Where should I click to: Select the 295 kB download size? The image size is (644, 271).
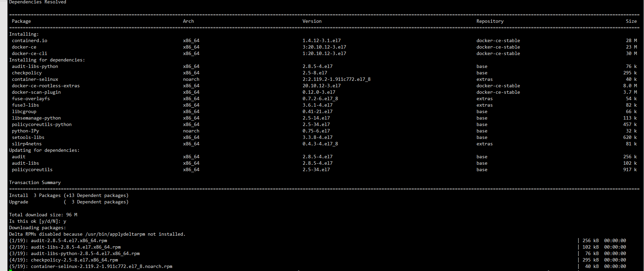(x=591, y=260)
